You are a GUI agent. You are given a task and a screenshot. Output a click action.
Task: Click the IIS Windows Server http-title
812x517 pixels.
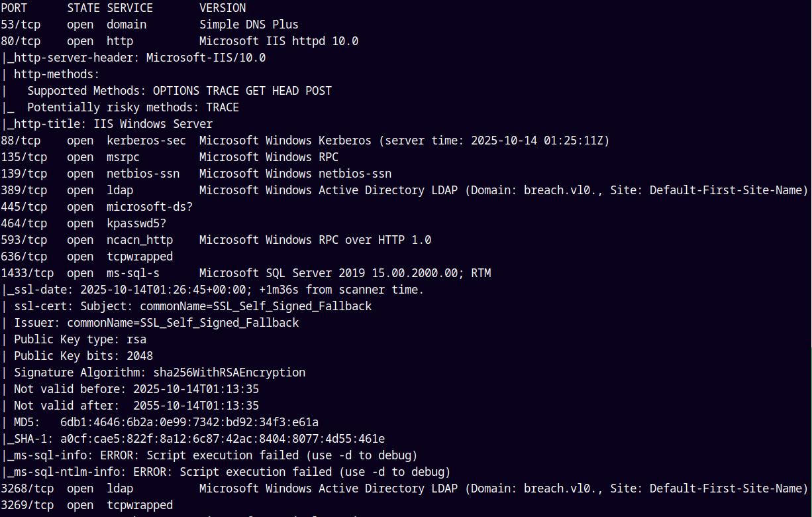pos(110,124)
